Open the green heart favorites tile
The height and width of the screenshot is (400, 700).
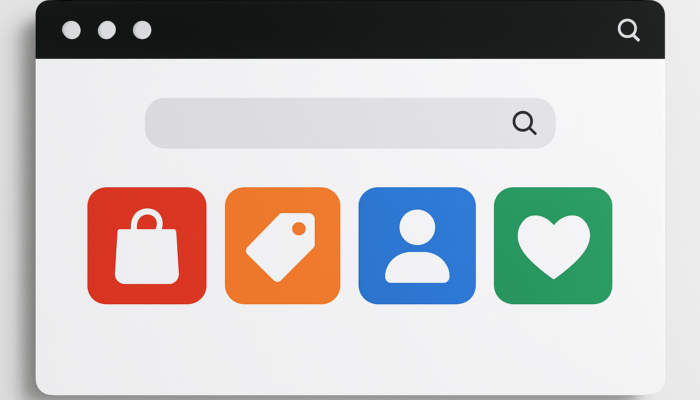(x=553, y=246)
